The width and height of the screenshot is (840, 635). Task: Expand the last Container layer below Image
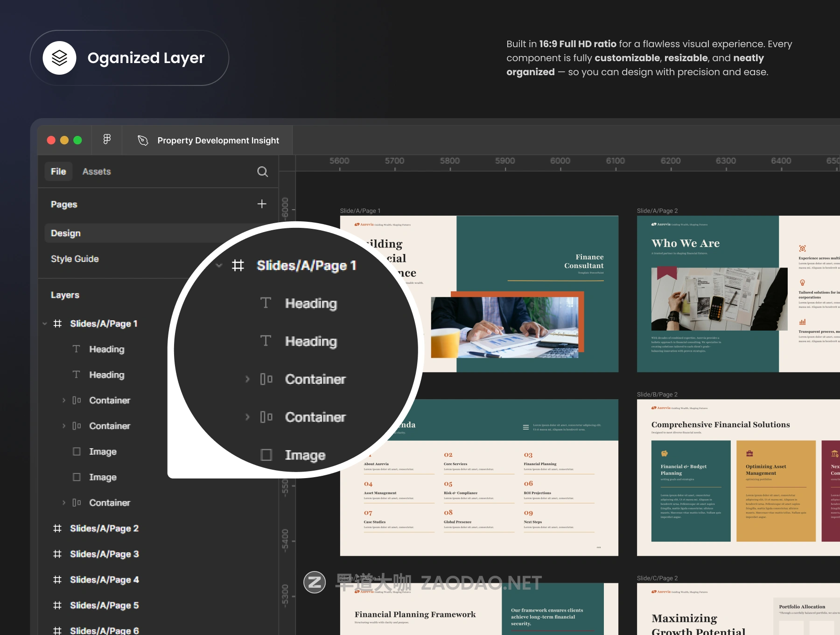(64, 503)
